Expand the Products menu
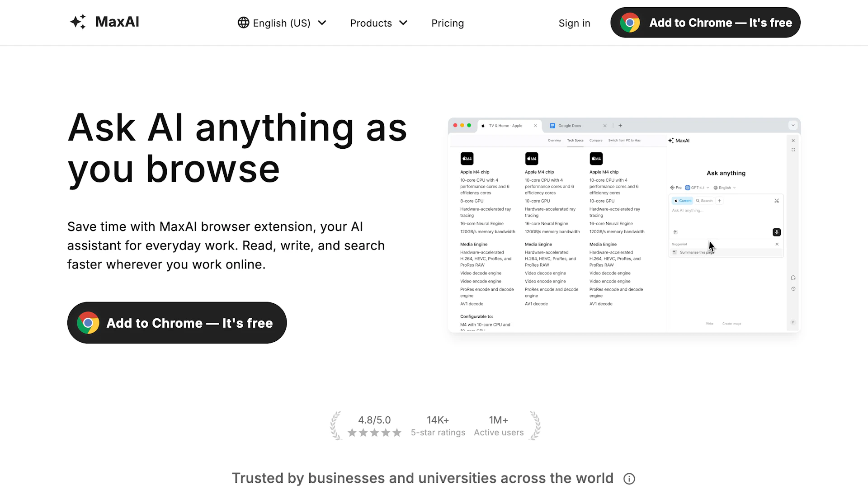Screen dimensions: 868x490 pyautogui.click(x=379, y=23)
